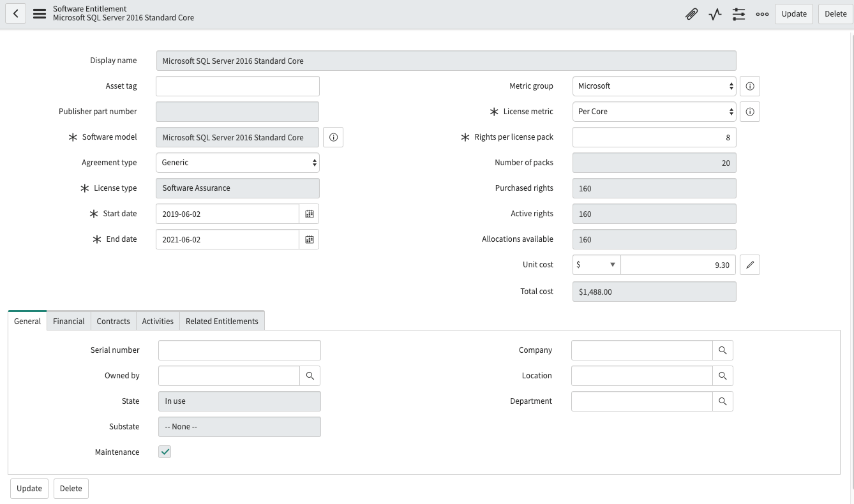Click the Rights per license pack field
Screen dimensions: 854x504
coord(654,137)
